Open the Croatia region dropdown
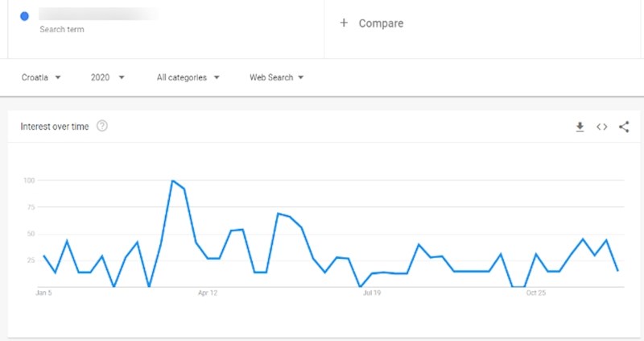This screenshot has height=341, width=644. 41,77
